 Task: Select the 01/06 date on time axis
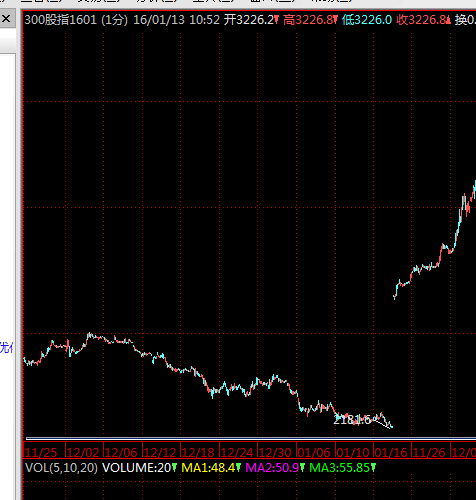point(314,452)
